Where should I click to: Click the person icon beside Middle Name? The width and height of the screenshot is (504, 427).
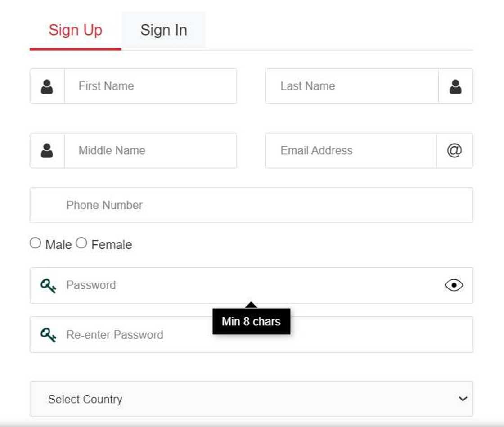click(47, 151)
